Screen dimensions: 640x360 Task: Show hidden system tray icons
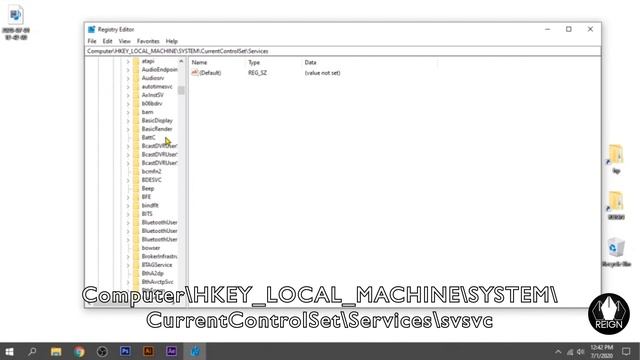[x=558, y=351]
